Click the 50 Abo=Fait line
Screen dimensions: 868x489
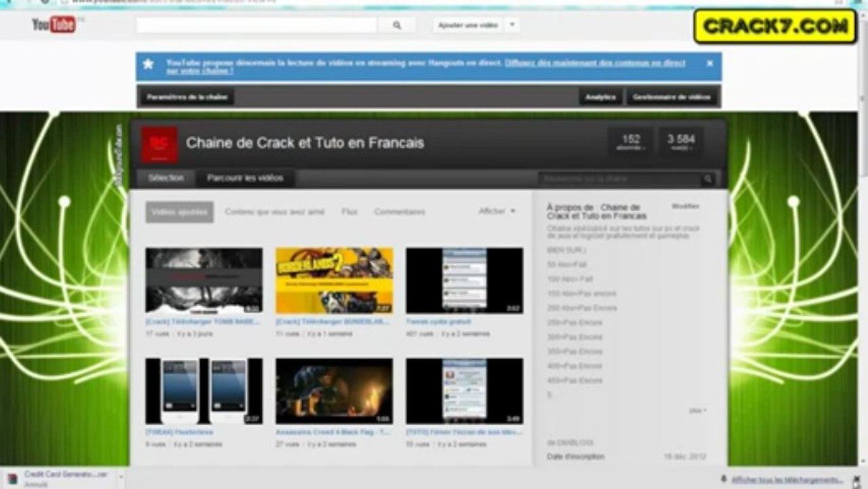[567, 264]
